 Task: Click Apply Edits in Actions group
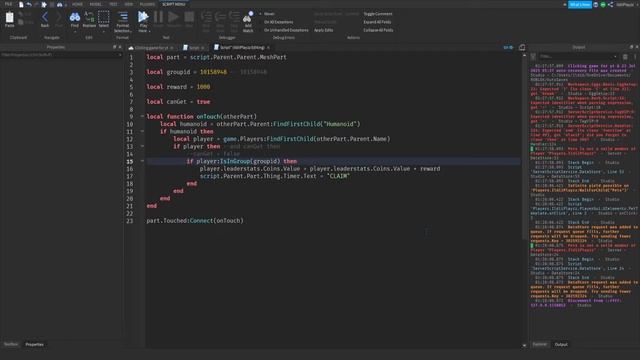click(x=323, y=30)
